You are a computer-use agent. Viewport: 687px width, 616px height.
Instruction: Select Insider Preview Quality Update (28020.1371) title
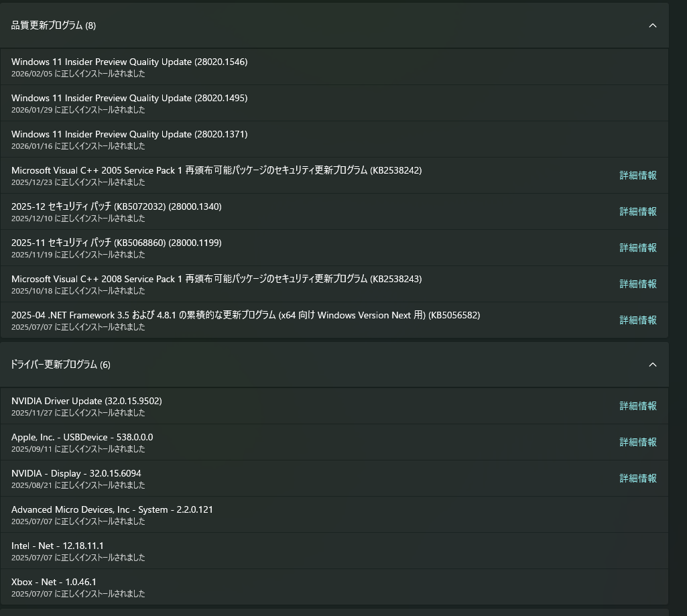click(129, 134)
